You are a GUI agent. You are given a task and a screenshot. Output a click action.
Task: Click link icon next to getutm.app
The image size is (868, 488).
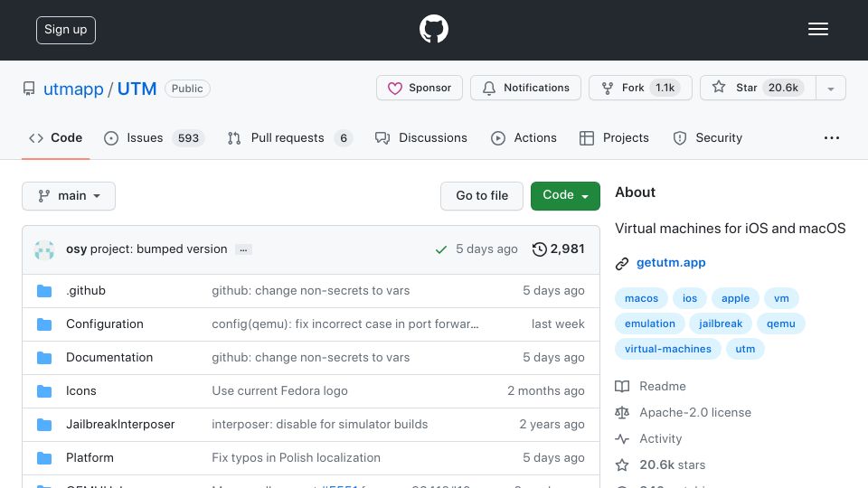point(622,263)
